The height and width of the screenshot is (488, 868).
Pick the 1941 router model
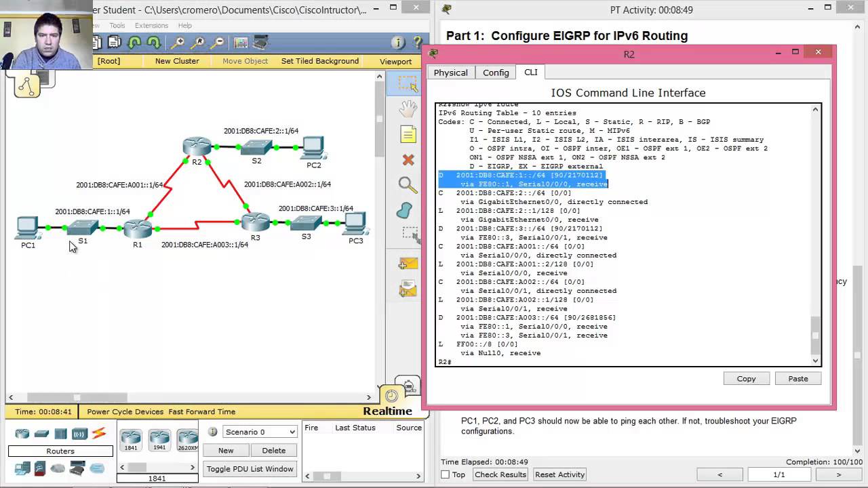(x=159, y=441)
